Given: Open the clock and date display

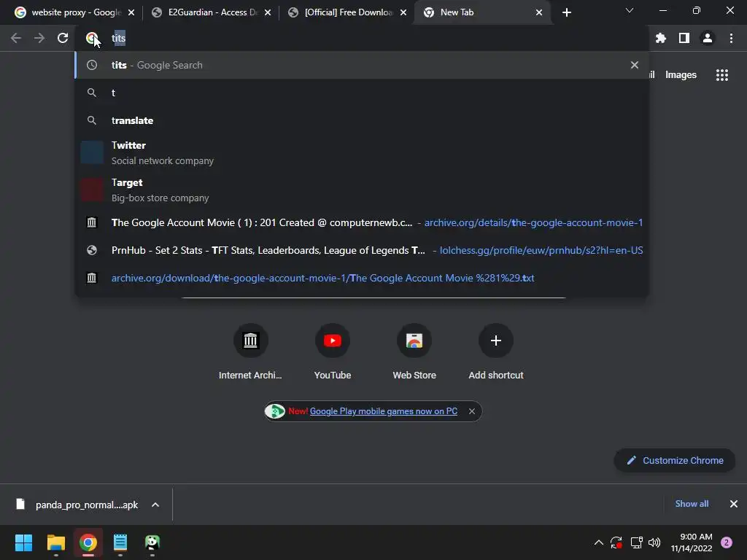Looking at the screenshot, I should click(x=692, y=542).
